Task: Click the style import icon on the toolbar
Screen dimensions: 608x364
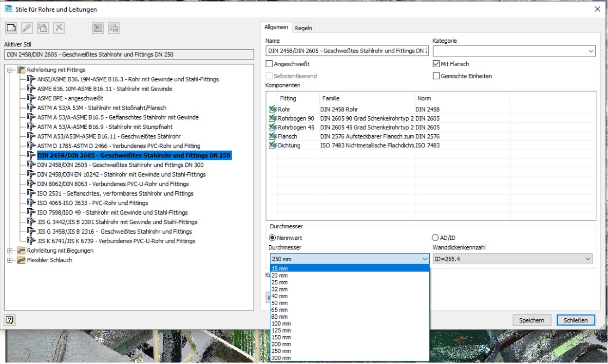Action: click(x=97, y=29)
